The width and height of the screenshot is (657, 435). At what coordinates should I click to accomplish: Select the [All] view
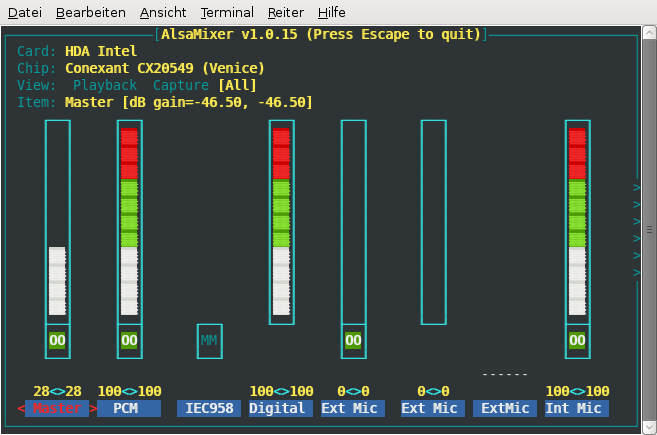237,85
